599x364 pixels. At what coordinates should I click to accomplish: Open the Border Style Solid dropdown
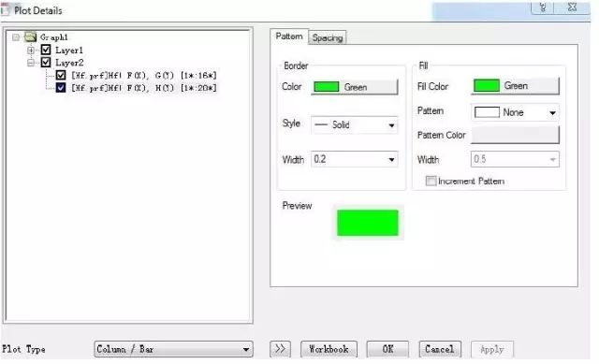[355, 124]
